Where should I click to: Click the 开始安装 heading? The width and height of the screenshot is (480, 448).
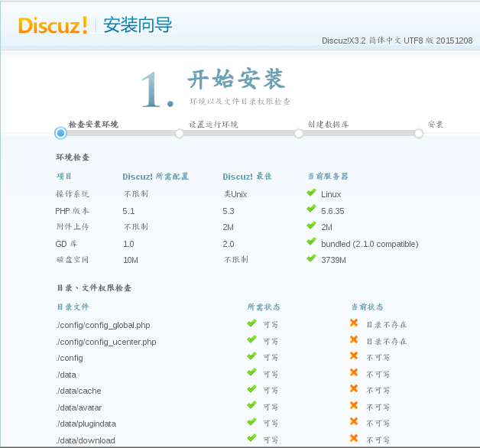point(236,80)
